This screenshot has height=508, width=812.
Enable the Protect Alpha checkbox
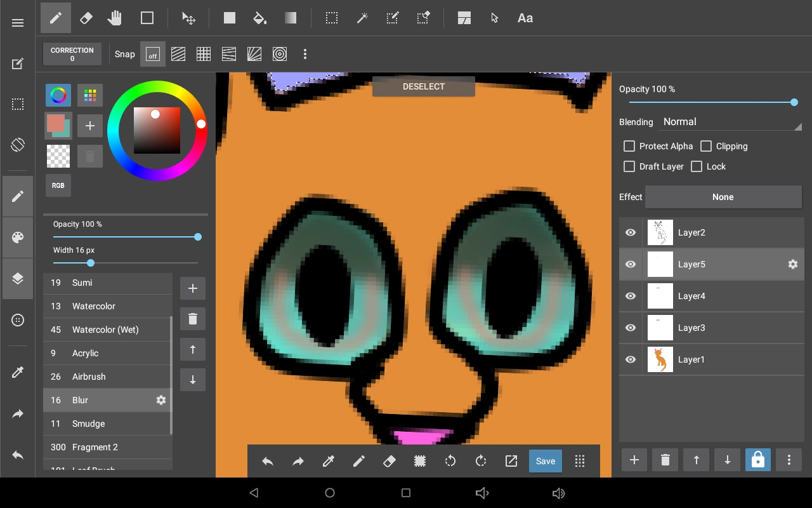(629, 146)
